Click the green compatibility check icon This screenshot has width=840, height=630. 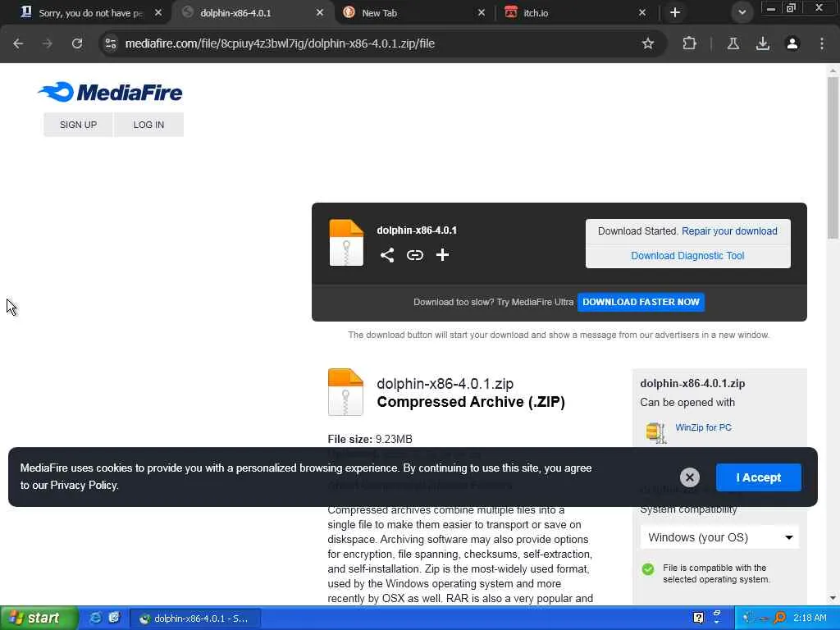pos(648,569)
